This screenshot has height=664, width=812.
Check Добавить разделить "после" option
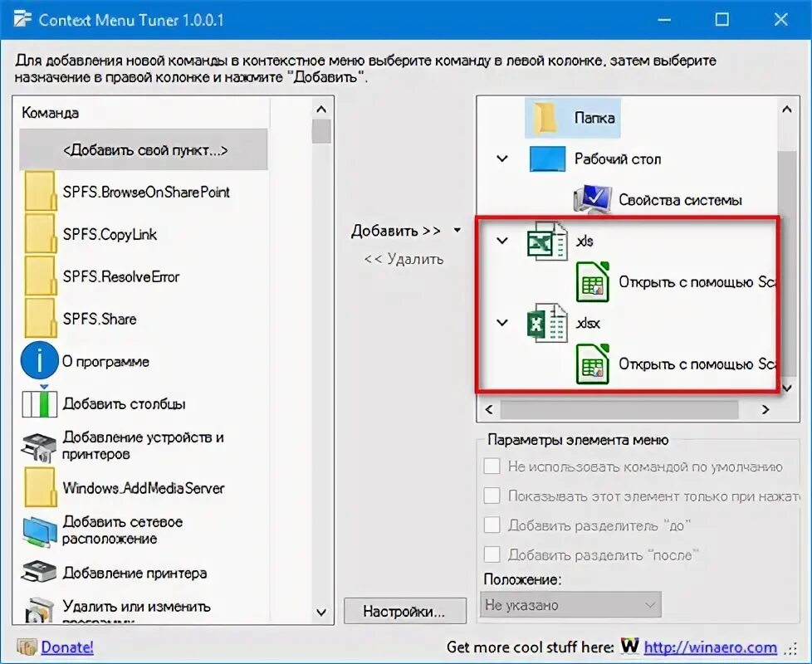tap(492, 554)
